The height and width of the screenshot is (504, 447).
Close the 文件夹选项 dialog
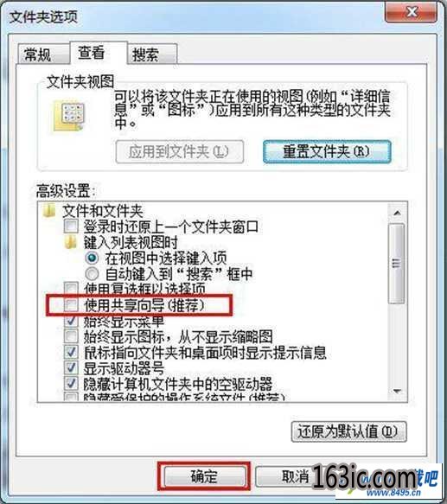tap(412, 13)
